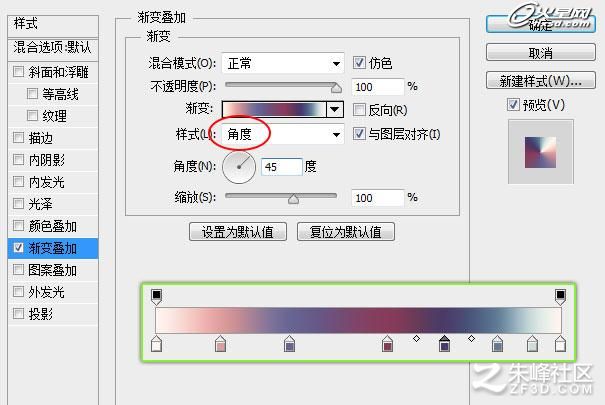Enable the 外发光 checkbox

(x=18, y=291)
